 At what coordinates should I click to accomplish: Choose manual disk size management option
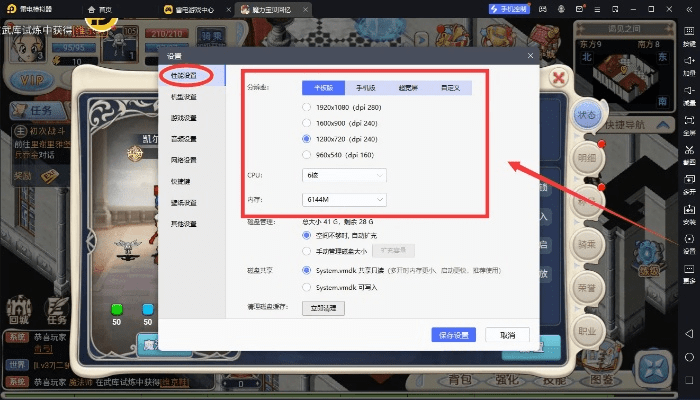306,251
